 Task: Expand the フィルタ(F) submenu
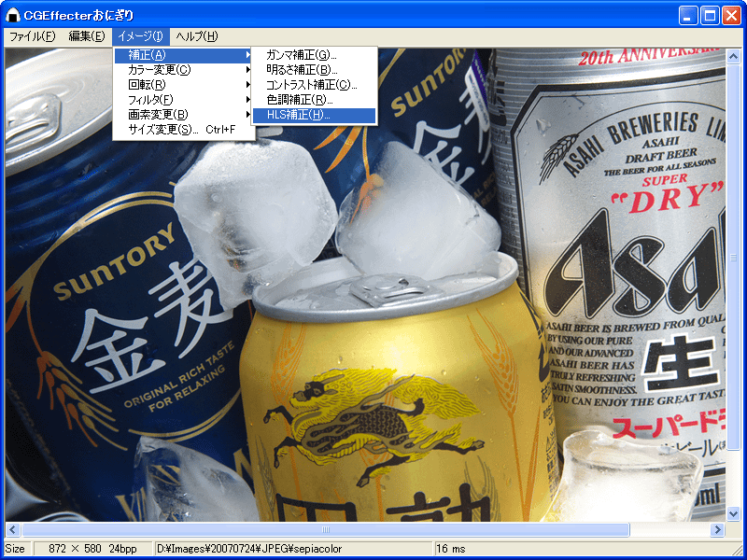pos(184,100)
